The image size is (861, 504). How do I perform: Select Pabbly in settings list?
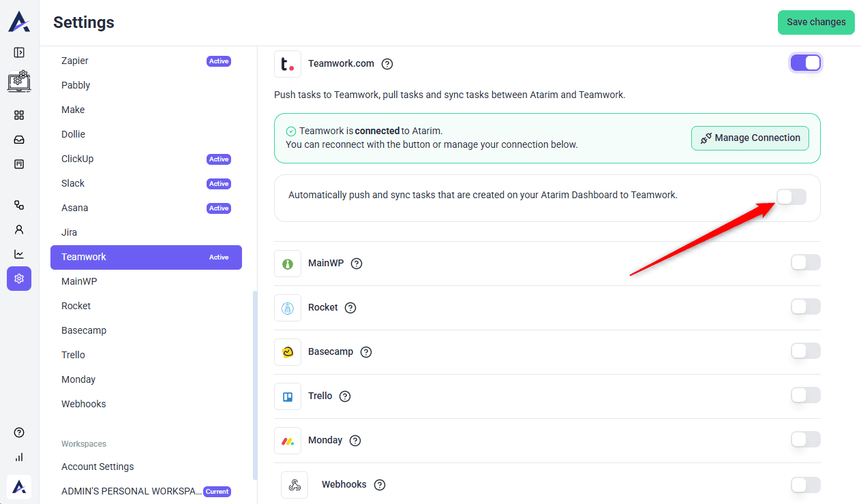146,85
